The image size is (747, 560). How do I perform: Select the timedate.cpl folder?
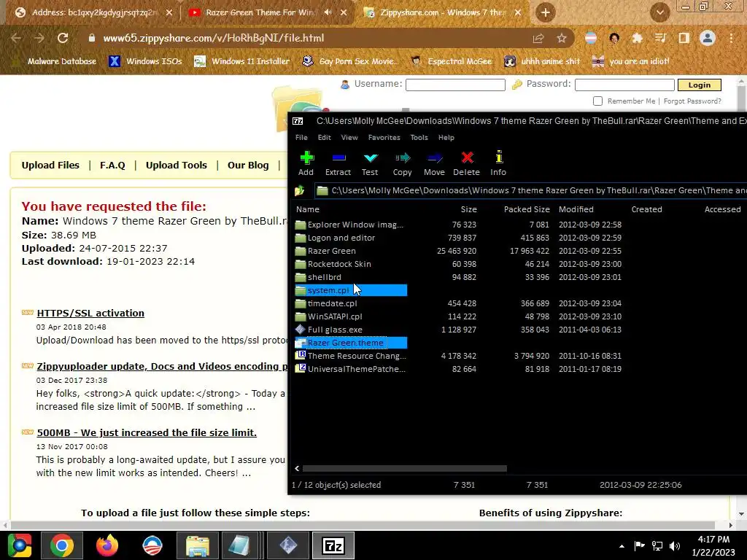point(332,303)
